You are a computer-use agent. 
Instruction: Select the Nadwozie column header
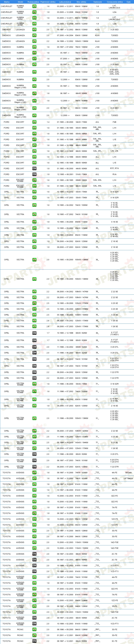98,2
